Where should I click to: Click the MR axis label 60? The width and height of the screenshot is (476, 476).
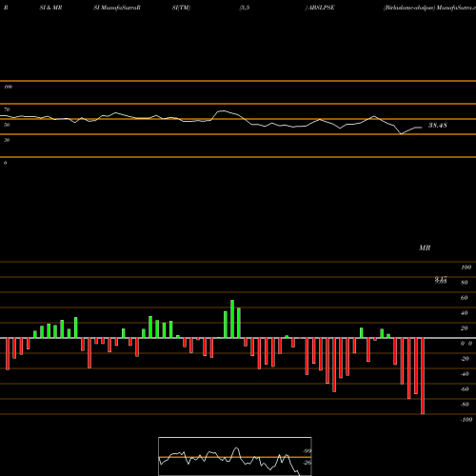click(464, 298)
